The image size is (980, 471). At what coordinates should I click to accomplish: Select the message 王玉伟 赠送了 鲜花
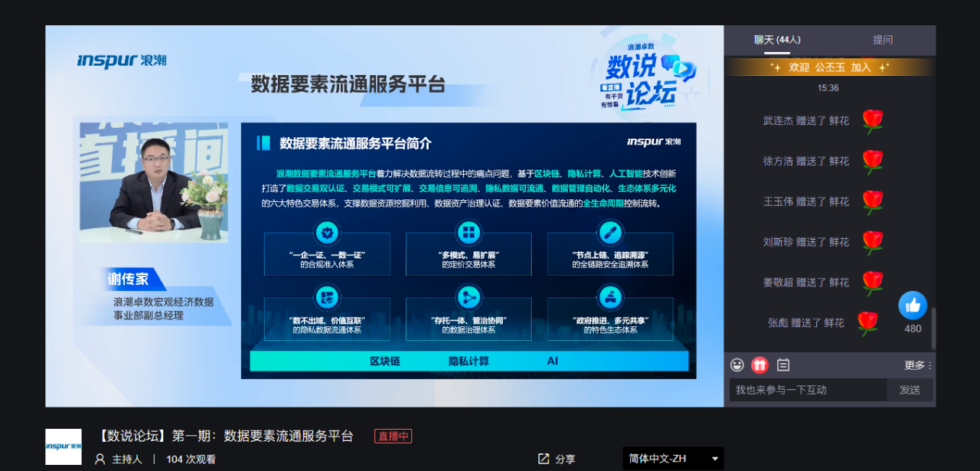click(806, 202)
